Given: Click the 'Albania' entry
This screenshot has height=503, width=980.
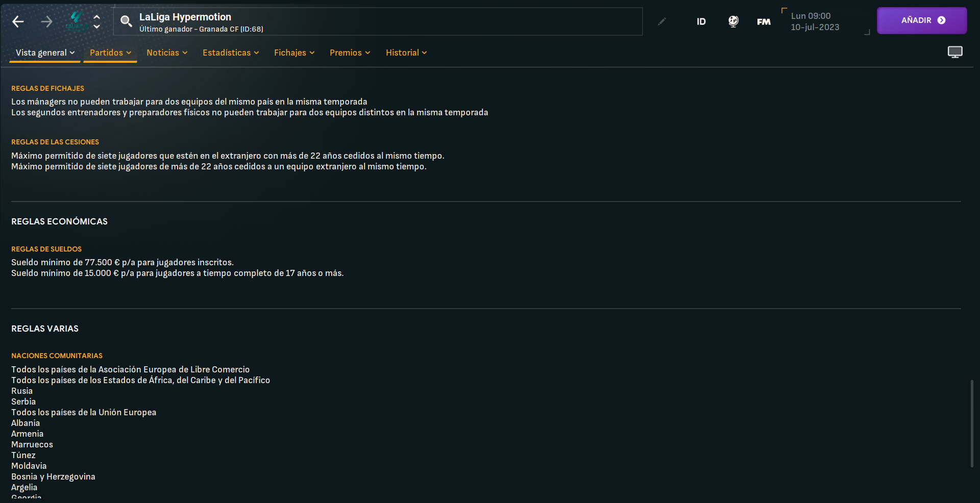Looking at the screenshot, I should pyautogui.click(x=26, y=423).
